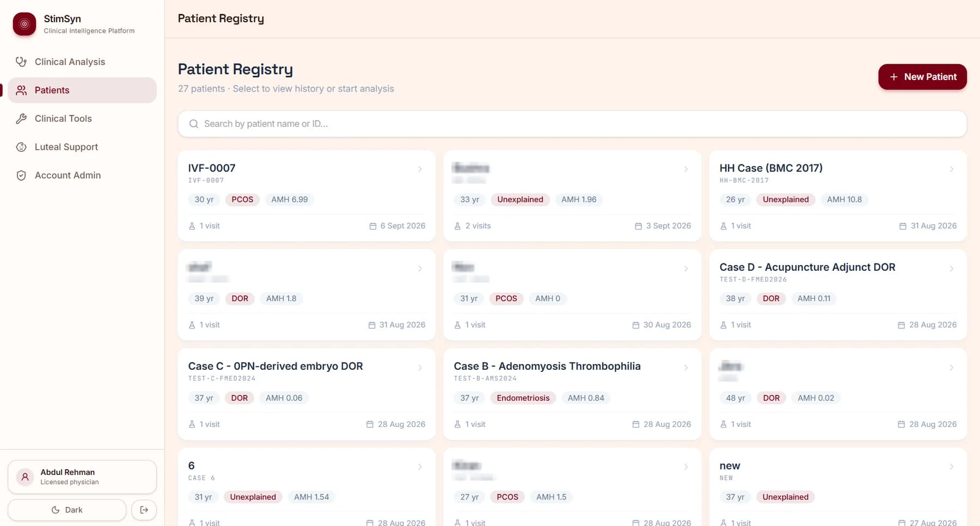This screenshot has width=980, height=526.
Task: Open the IVF-0007 card chevron
Action: click(x=420, y=169)
